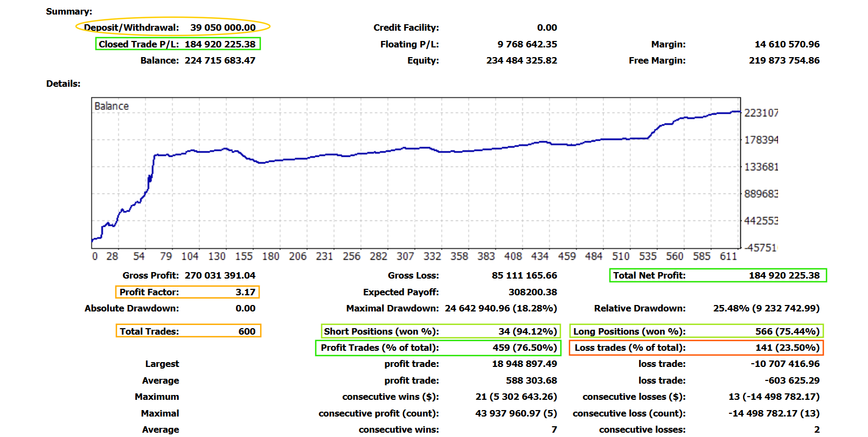Click the Total Trades 600 highlighted box
The image size is (868, 437).
click(x=188, y=331)
